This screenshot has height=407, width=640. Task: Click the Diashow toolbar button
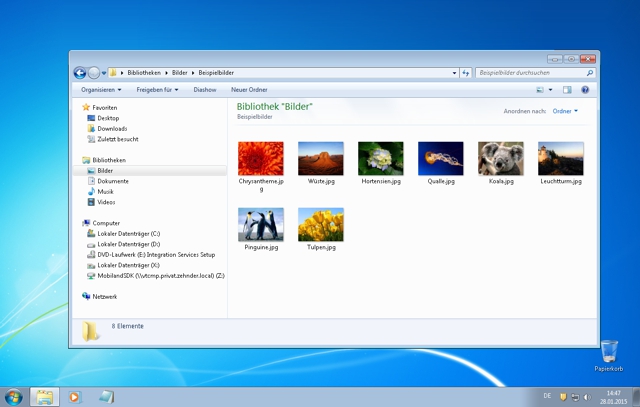[204, 90]
